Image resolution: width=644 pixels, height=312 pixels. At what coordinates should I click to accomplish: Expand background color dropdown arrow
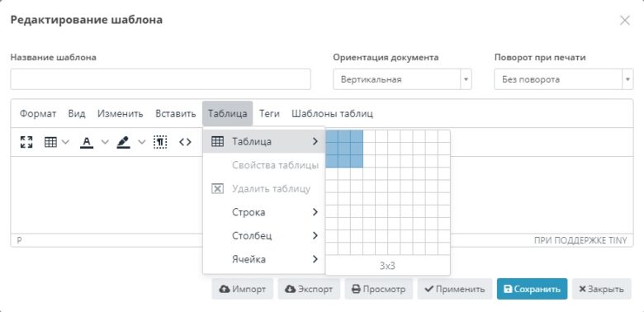click(142, 142)
